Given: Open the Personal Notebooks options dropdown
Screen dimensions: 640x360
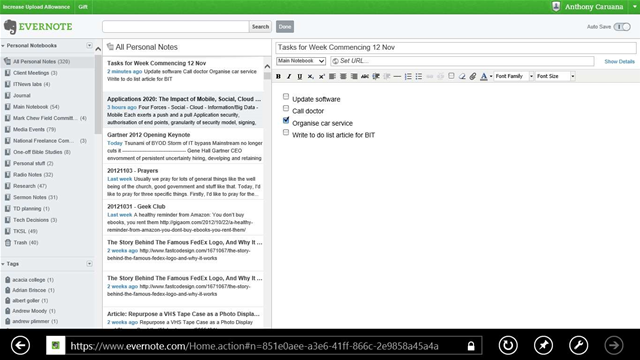Looking at the screenshot, I should tap(89, 45).
